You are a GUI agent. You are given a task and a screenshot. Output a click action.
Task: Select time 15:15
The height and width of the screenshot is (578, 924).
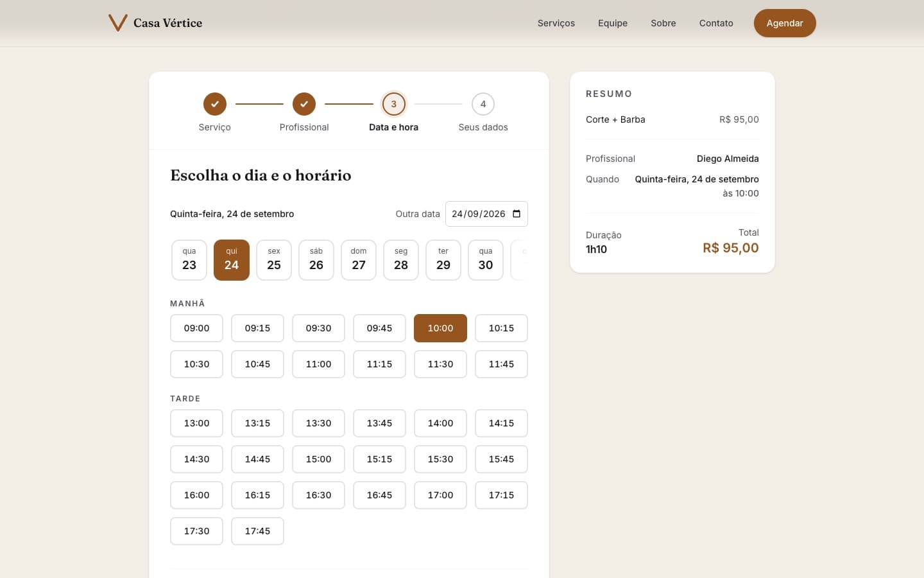[379, 459]
